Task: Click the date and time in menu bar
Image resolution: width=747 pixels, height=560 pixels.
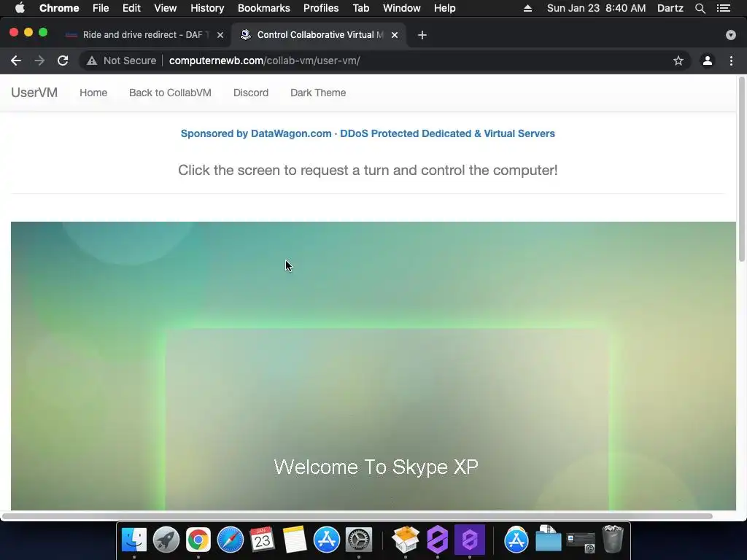Action: [597, 8]
